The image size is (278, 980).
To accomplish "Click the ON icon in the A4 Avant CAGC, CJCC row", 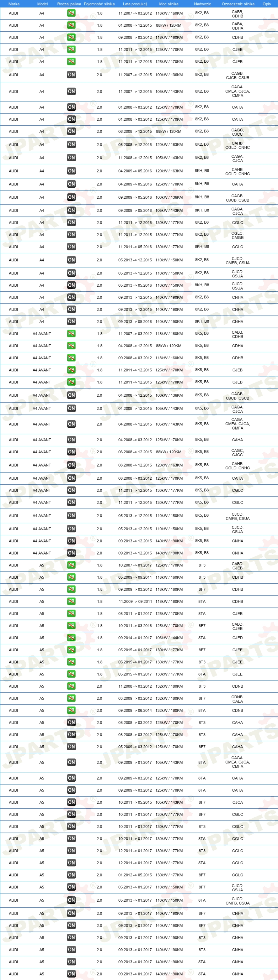I will click(x=71, y=452).
